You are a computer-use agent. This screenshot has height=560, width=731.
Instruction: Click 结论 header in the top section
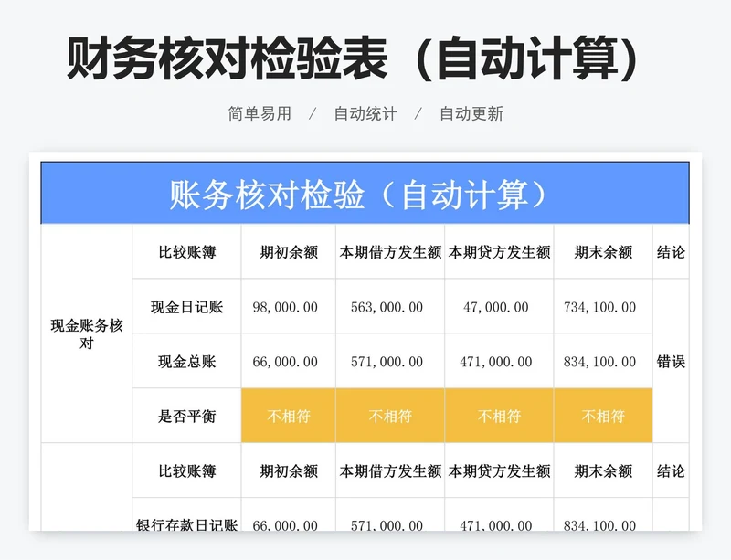pos(671,252)
